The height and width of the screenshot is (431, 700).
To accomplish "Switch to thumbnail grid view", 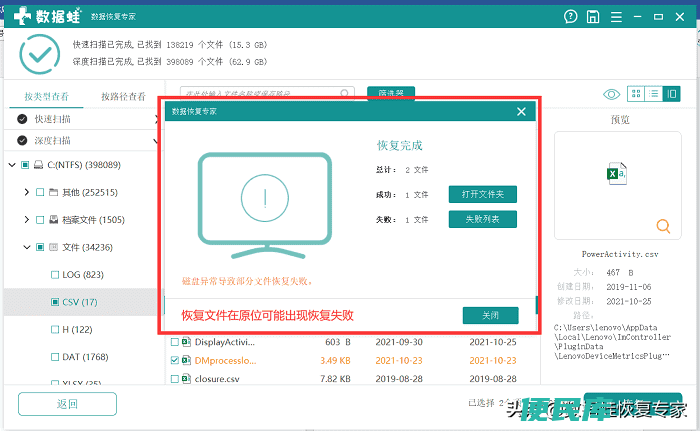I will (636, 94).
